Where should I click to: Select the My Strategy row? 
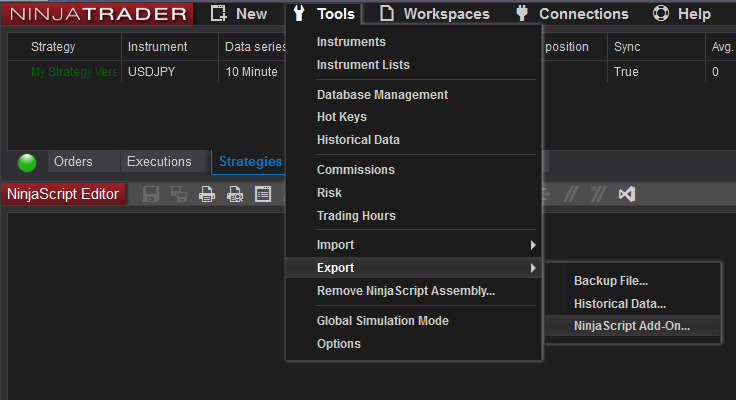pyautogui.click(x=73, y=72)
